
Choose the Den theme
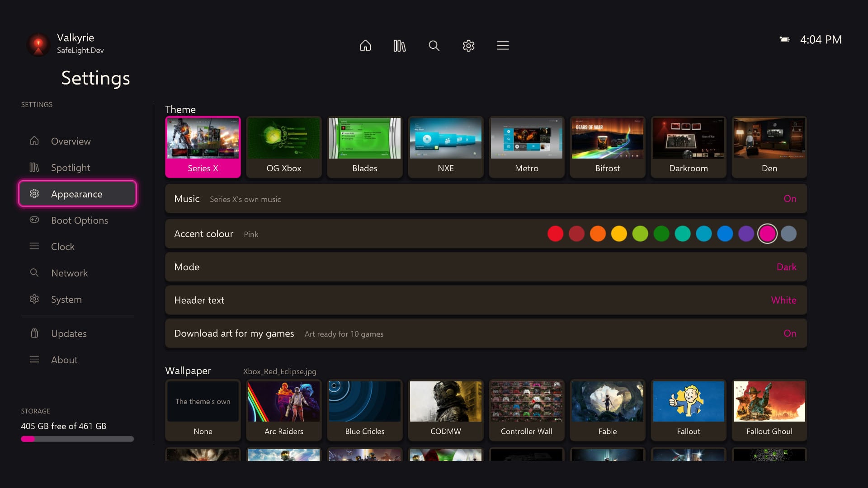769,147
